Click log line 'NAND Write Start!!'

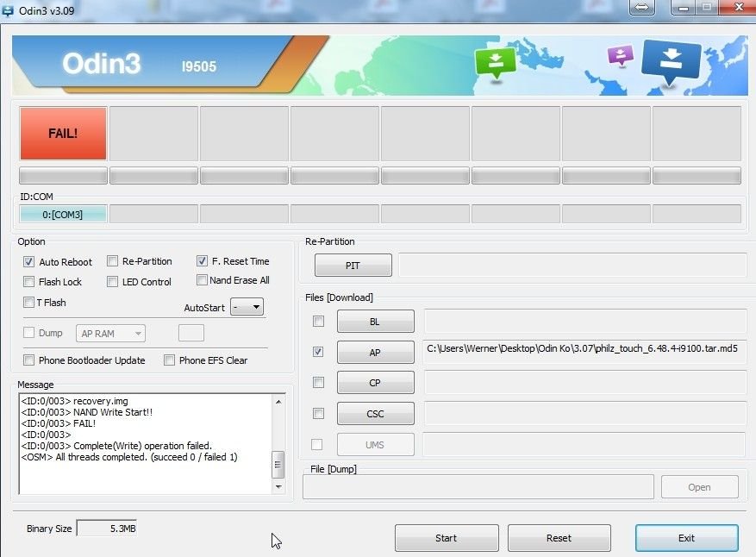(87, 412)
